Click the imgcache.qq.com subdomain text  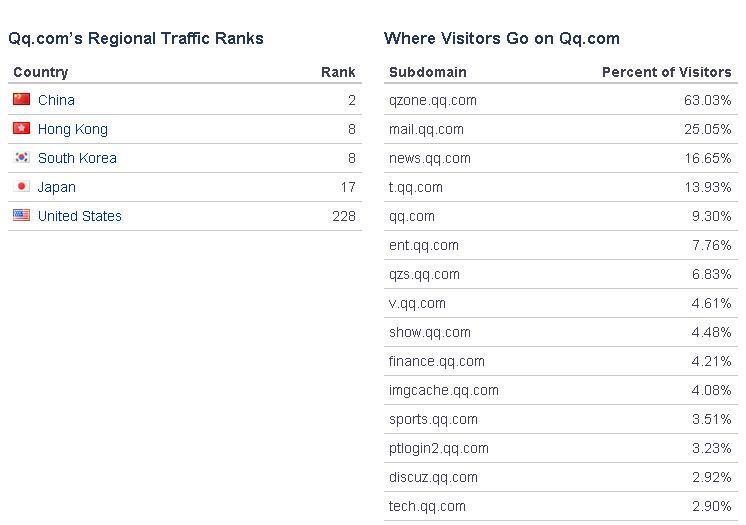(x=444, y=390)
